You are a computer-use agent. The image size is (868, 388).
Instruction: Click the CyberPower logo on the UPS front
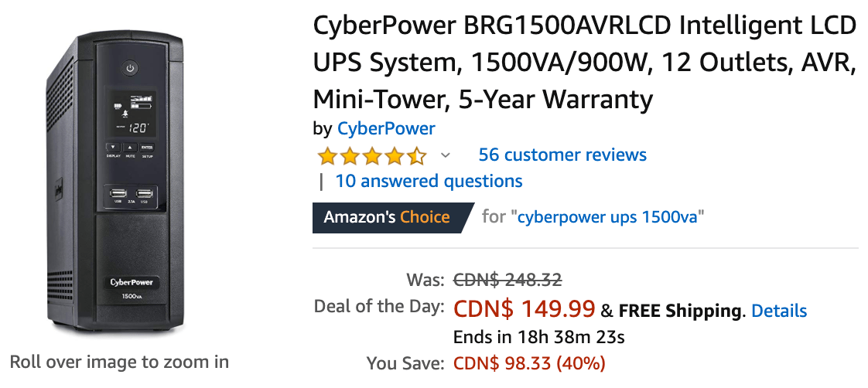coord(132,282)
